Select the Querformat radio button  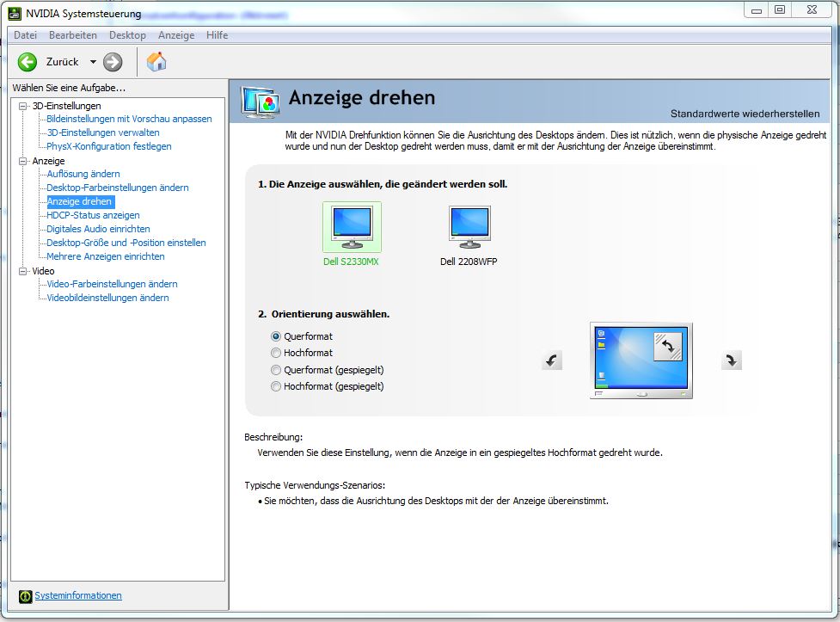[x=276, y=336]
